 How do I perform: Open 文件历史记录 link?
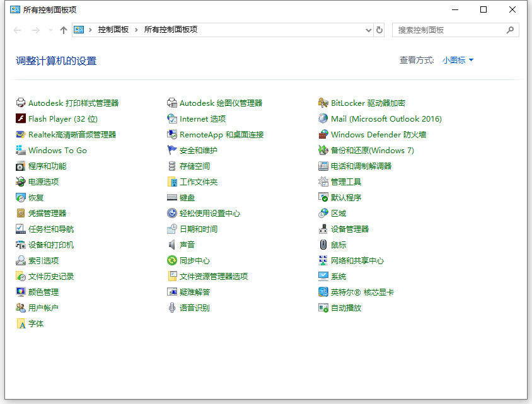51,277
